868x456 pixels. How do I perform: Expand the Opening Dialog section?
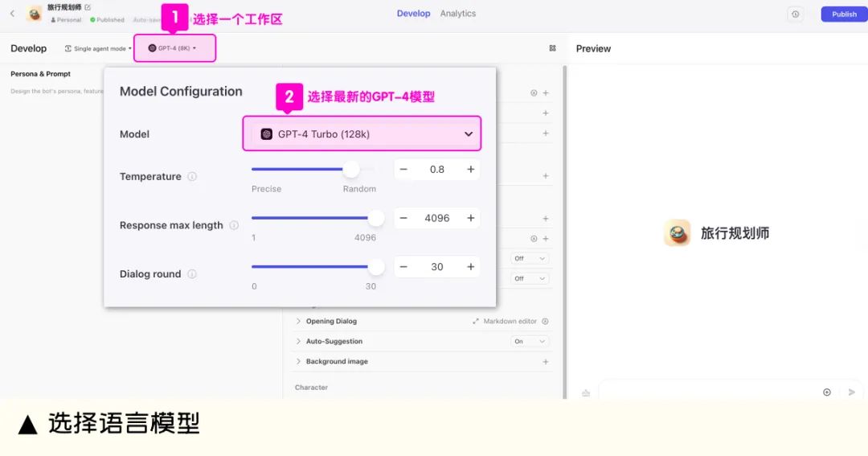298,322
